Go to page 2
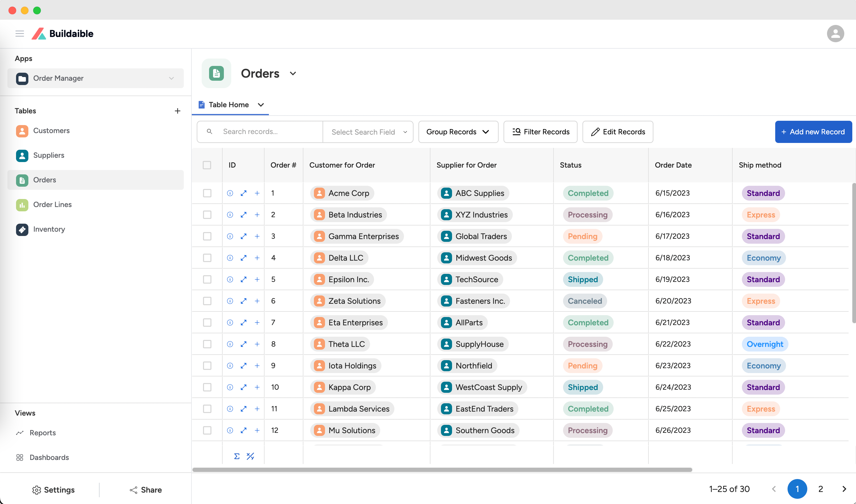 [x=820, y=489]
